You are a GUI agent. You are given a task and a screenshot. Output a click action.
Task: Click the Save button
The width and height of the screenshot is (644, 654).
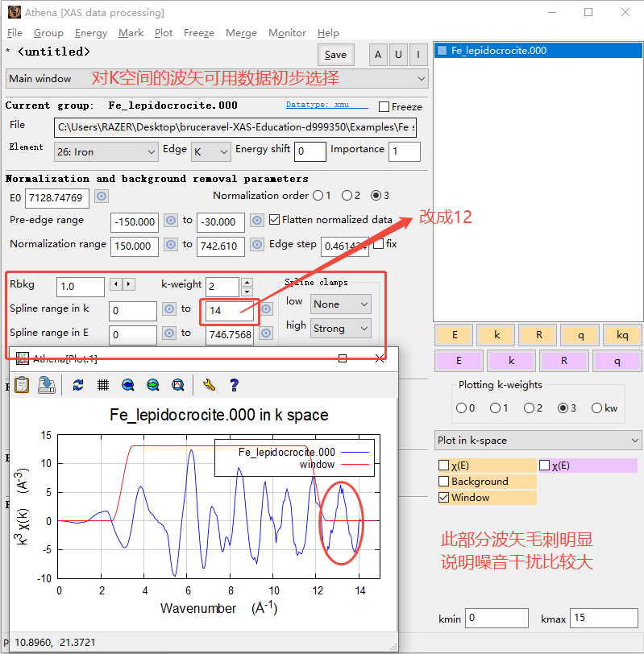pyautogui.click(x=335, y=55)
